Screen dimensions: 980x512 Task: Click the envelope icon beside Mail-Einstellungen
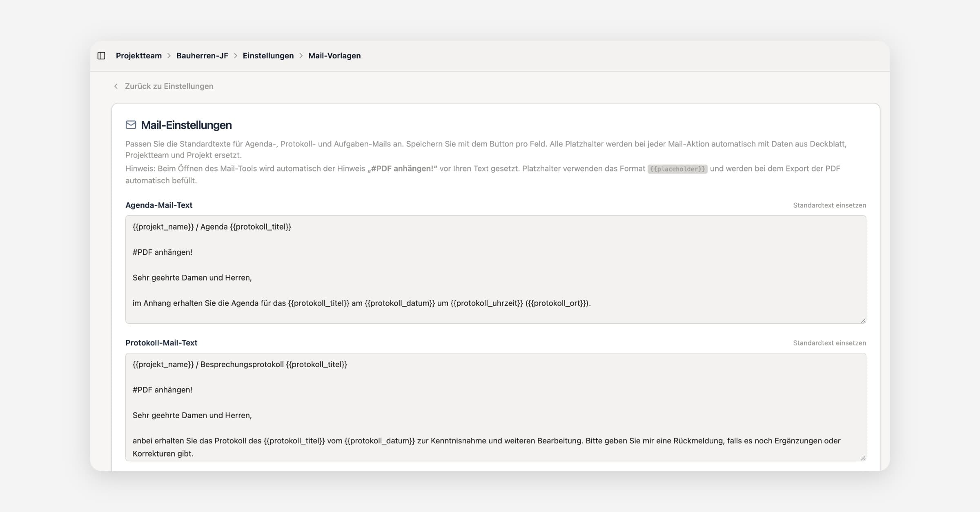131,125
